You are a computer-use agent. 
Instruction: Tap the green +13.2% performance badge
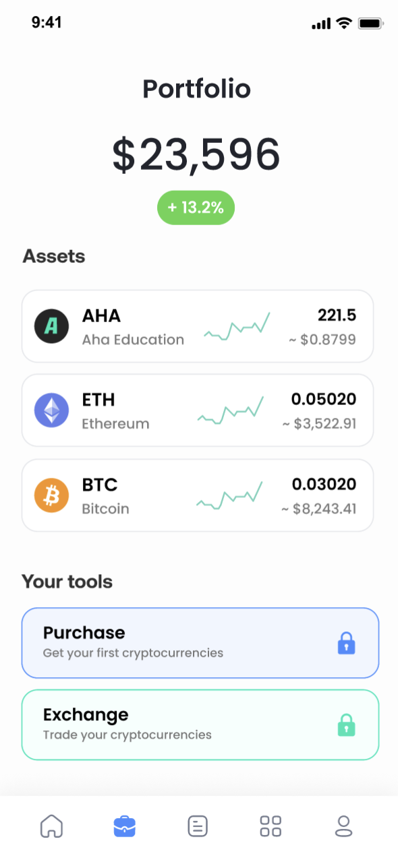[196, 208]
